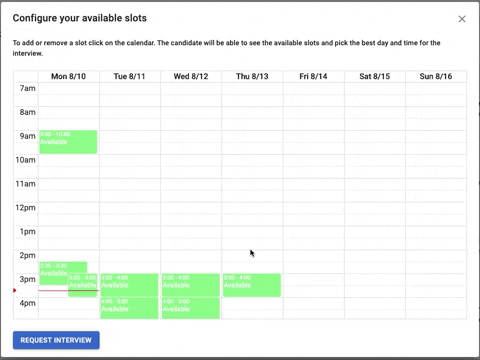Add a slot Thursday at 10am
Viewport: 480px width, 360px height.
252,160
